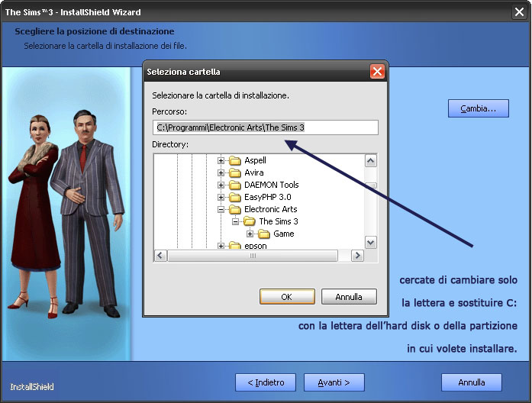
Task: Click the directory list scroll-up arrow
Action: pyautogui.click(x=371, y=160)
